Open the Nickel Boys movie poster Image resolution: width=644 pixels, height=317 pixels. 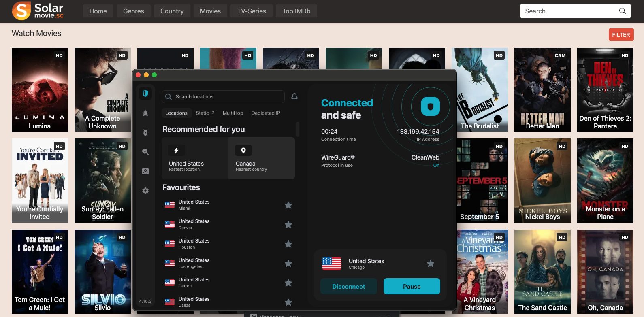(x=542, y=181)
